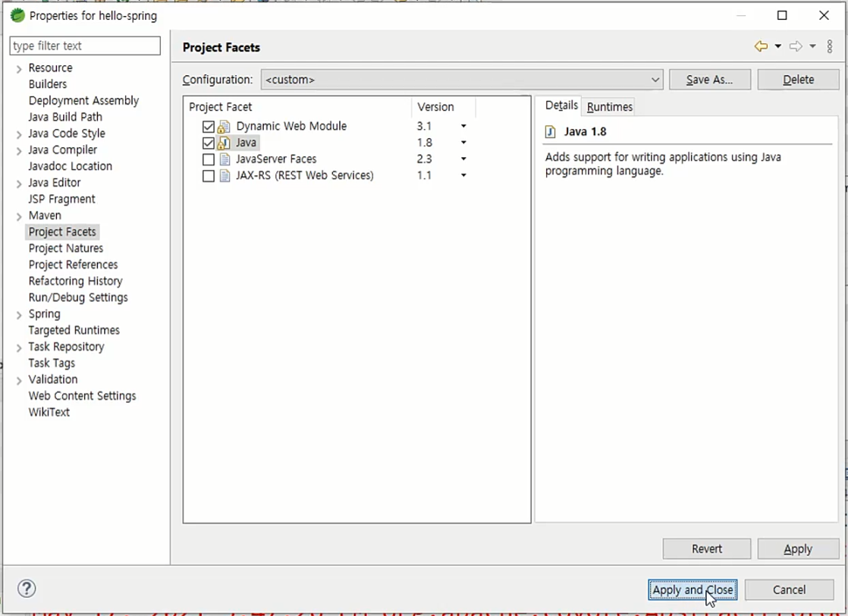This screenshot has width=848, height=616.
Task: Click the Dynamic Web Module facet icon
Action: click(223, 127)
